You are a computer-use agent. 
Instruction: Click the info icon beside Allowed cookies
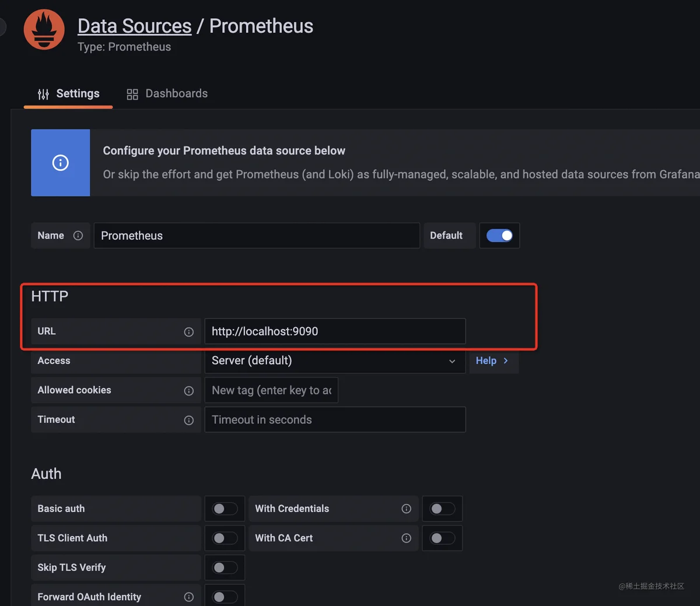(x=189, y=391)
